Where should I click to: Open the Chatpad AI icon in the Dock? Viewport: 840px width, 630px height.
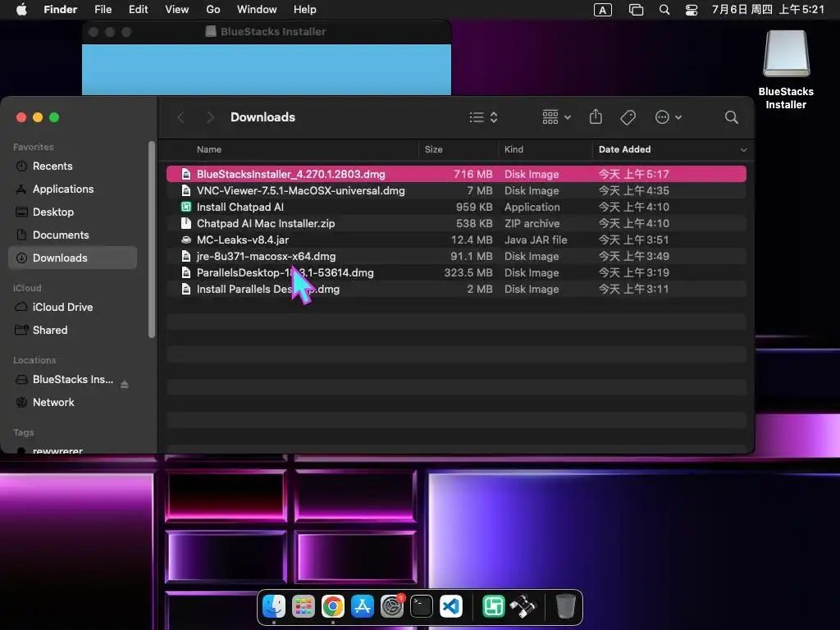pyautogui.click(x=493, y=606)
